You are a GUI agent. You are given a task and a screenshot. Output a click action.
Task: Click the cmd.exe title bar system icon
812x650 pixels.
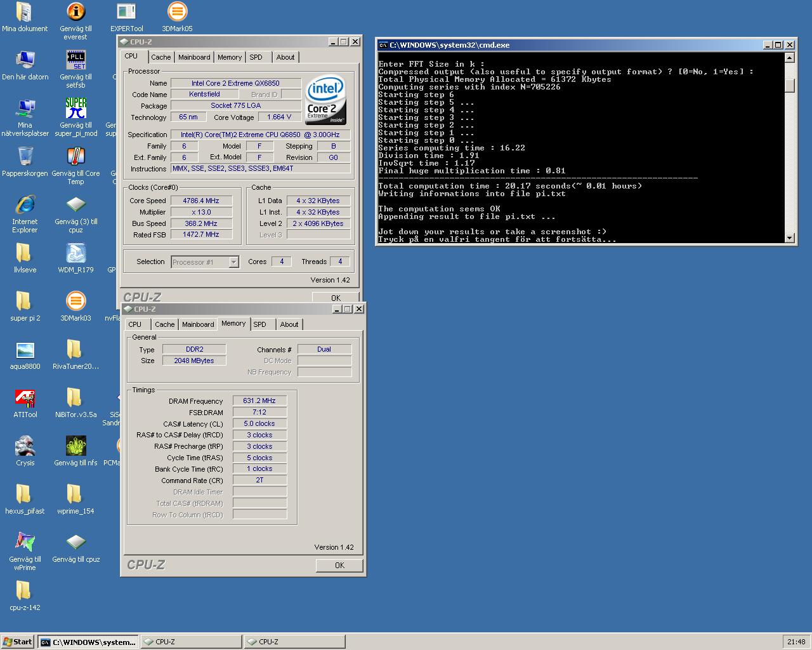click(x=383, y=45)
